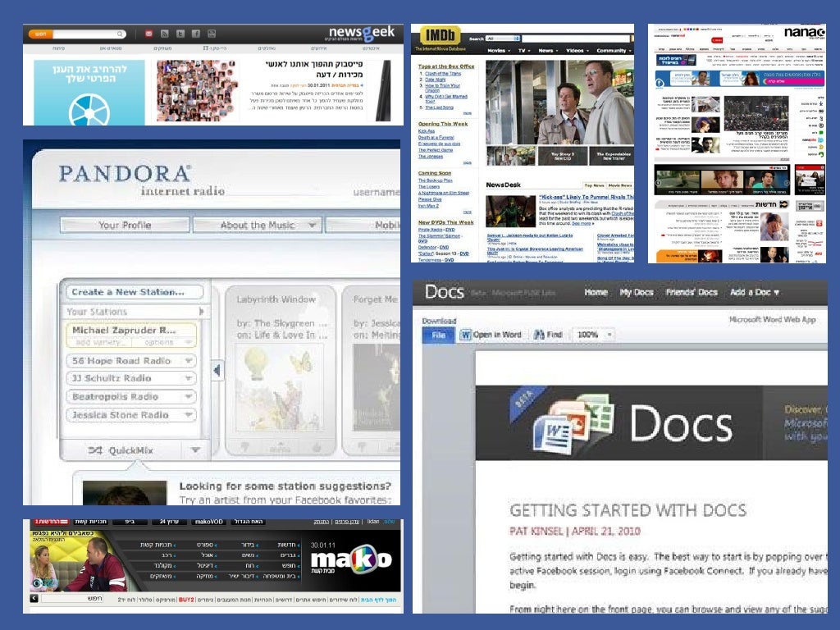Click the newsgeek Facebook icon
840x630 pixels.
(196, 34)
